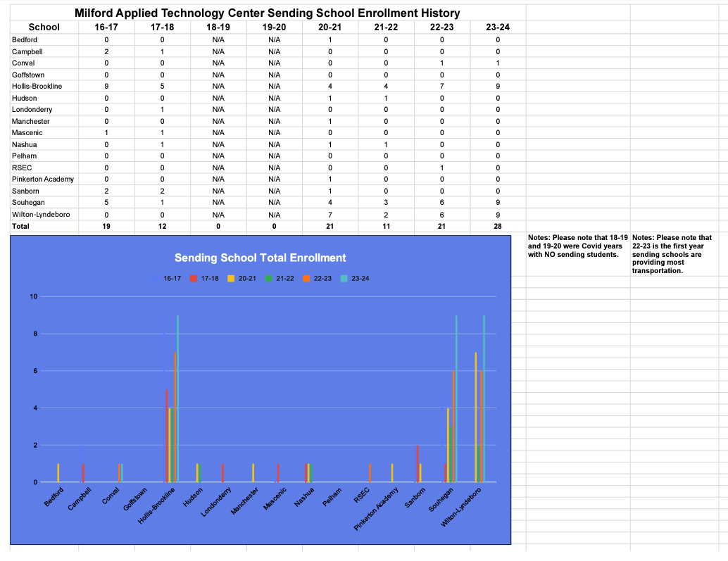Click the red 17-18 legend swatch

(x=193, y=279)
